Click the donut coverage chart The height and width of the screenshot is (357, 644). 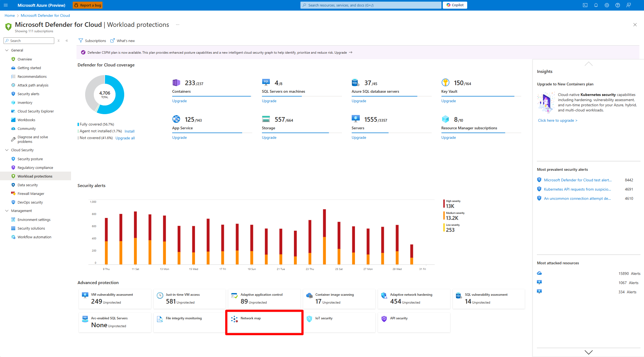coord(105,95)
